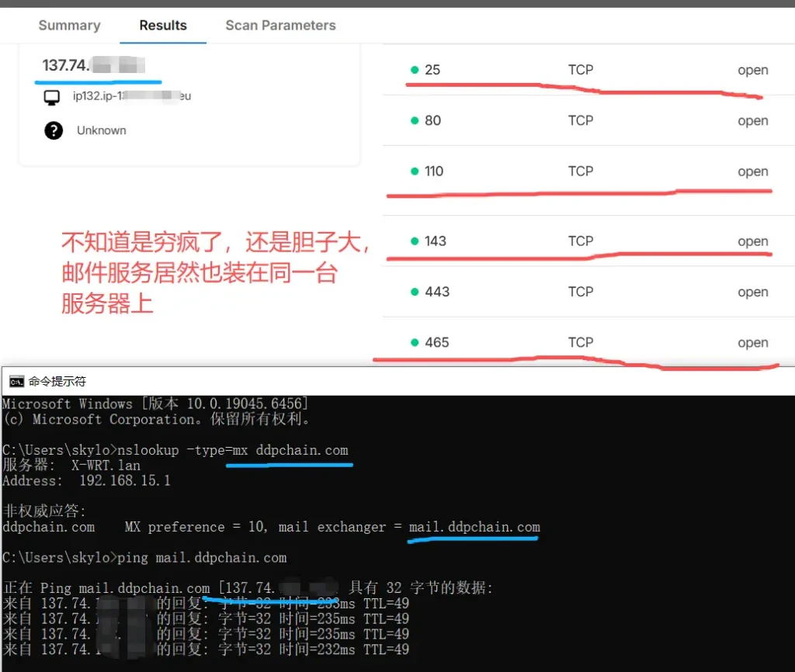This screenshot has width=795, height=672.
Task: Click the mail.ddpchain.com mail exchanger value
Action: click(474, 527)
